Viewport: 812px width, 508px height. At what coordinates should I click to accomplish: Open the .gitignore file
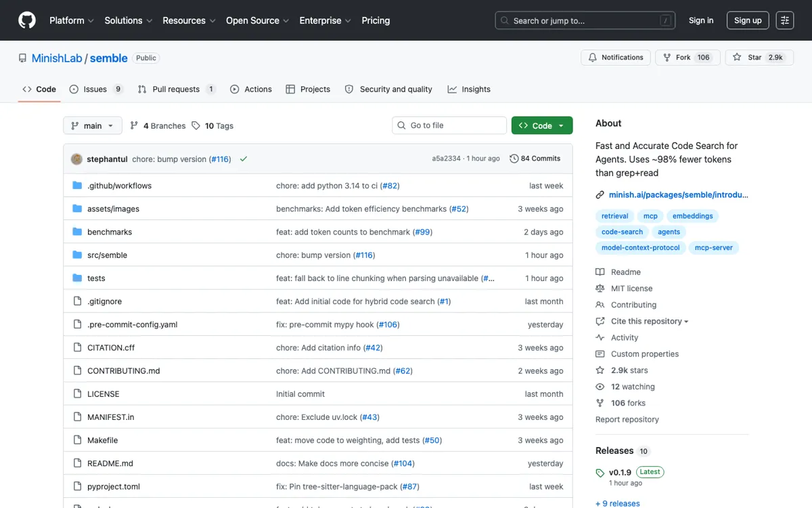tap(104, 301)
